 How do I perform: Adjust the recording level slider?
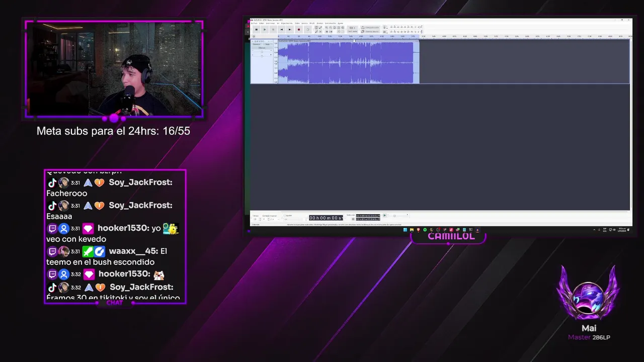click(x=421, y=27)
